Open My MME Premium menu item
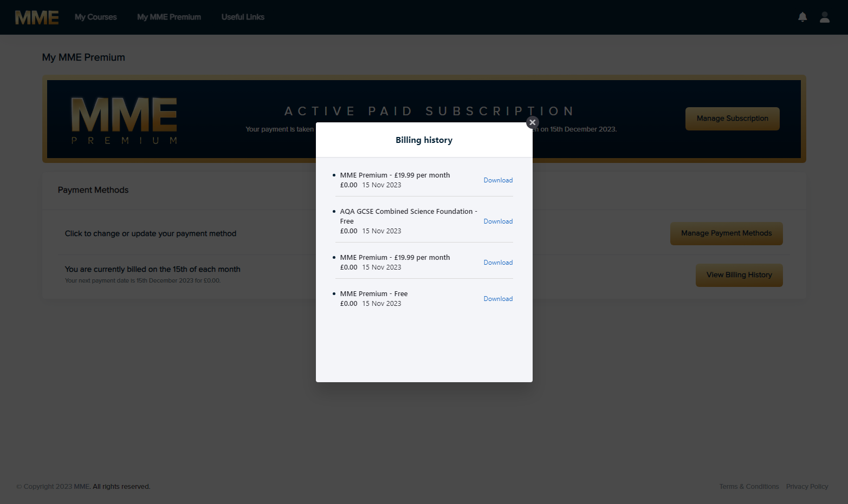 tap(169, 17)
